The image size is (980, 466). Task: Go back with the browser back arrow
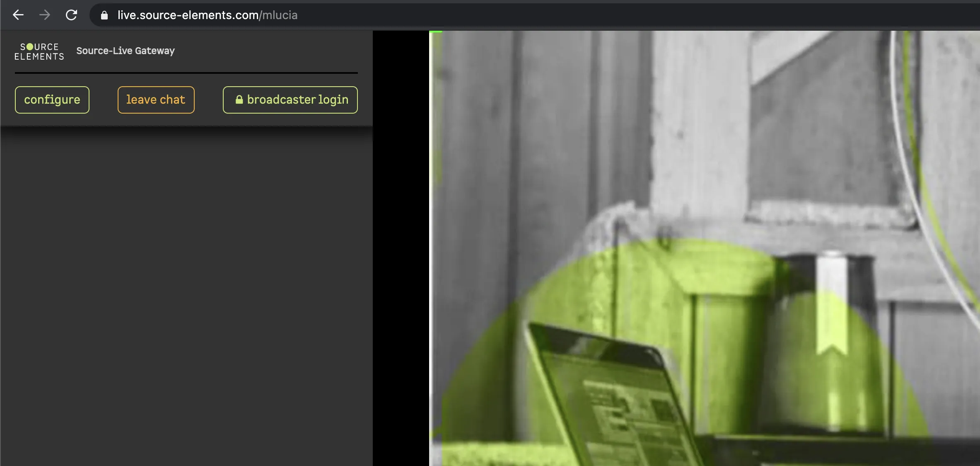[x=18, y=15]
